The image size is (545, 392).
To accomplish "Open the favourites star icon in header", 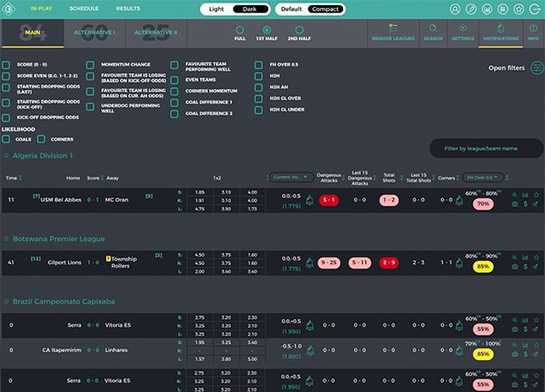I will 519,9.
